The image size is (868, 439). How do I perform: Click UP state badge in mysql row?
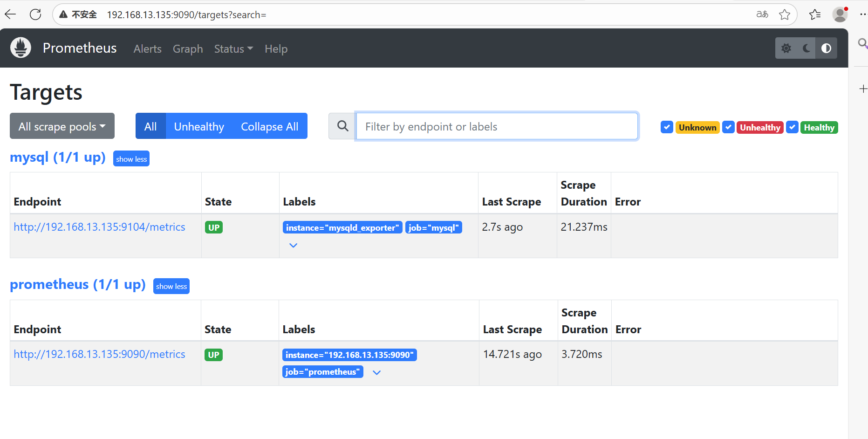[214, 227]
